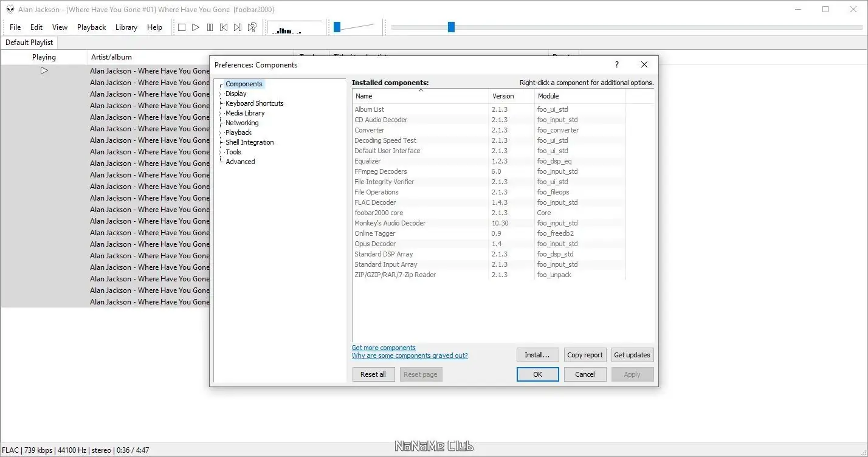Click the now-playing triangle in the playlist
Image resolution: width=868 pixels, height=457 pixels.
point(44,70)
